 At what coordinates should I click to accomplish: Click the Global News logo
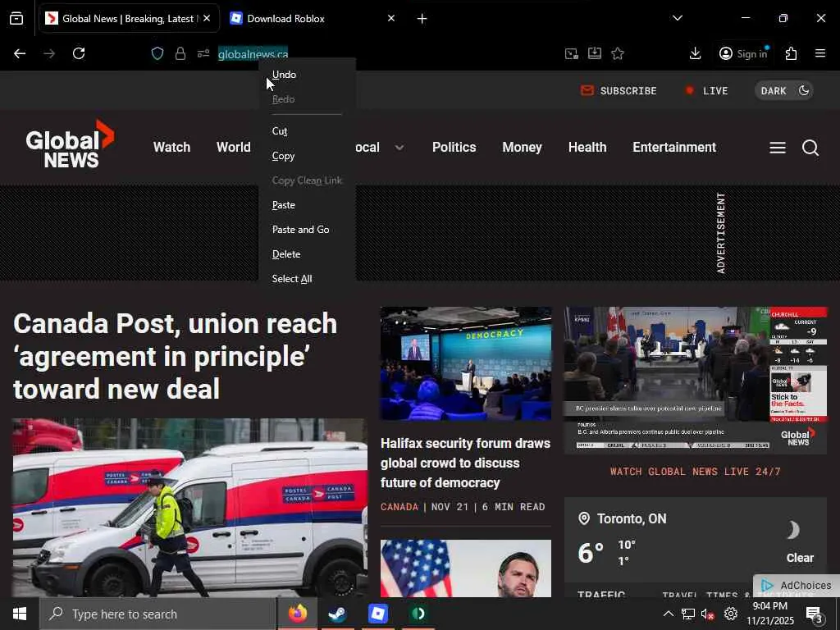pos(71,144)
